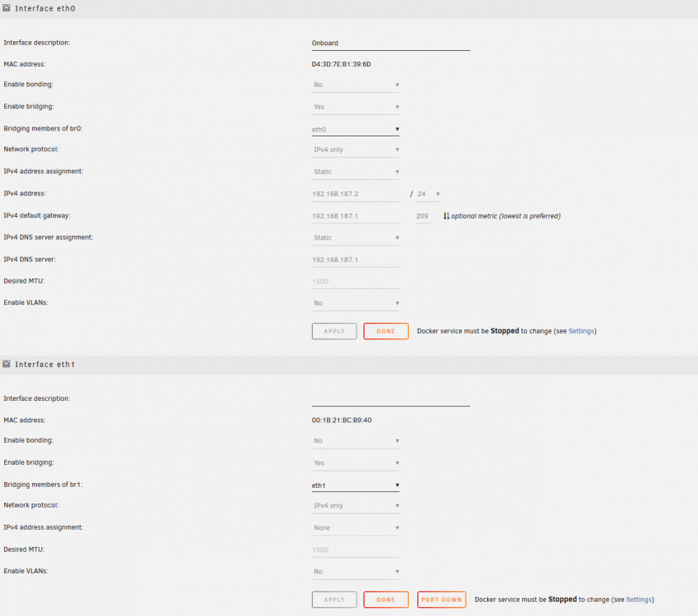Screen dimensions: 698x616
Task: Open the Settings link under eth0
Action: pyautogui.click(x=581, y=331)
